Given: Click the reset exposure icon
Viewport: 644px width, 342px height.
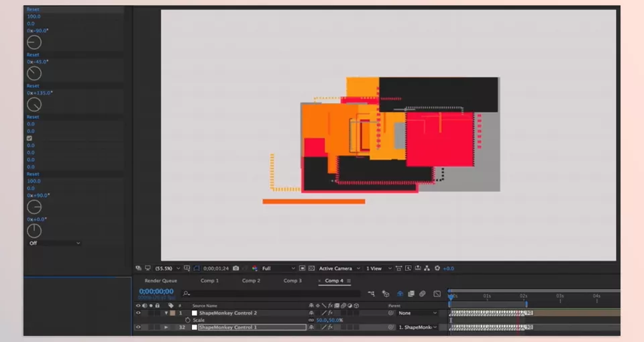Looking at the screenshot, I should point(437,268).
